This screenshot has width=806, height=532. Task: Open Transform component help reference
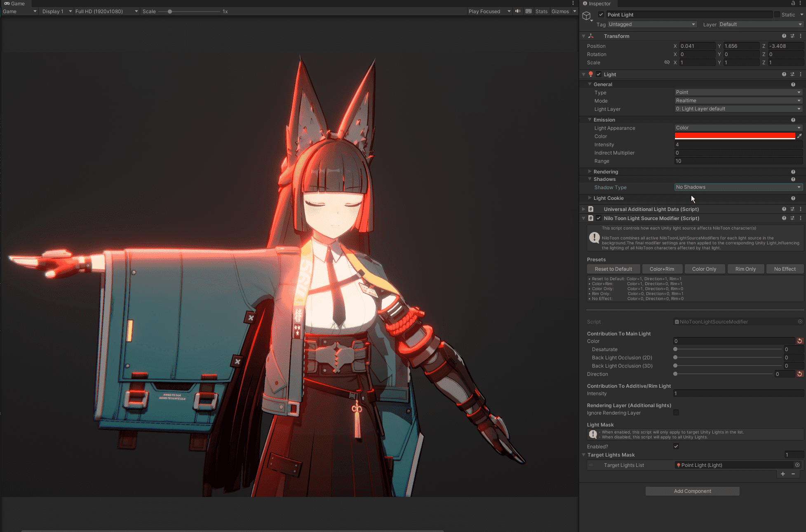784,36
